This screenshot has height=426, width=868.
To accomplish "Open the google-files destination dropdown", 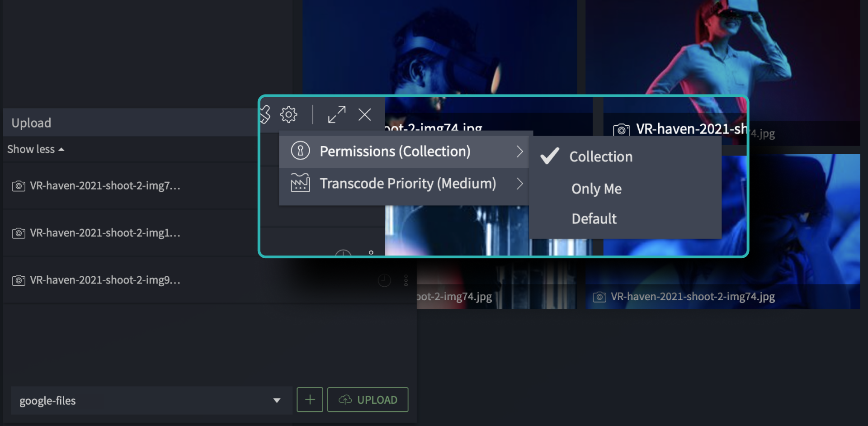I will (151, 401).
